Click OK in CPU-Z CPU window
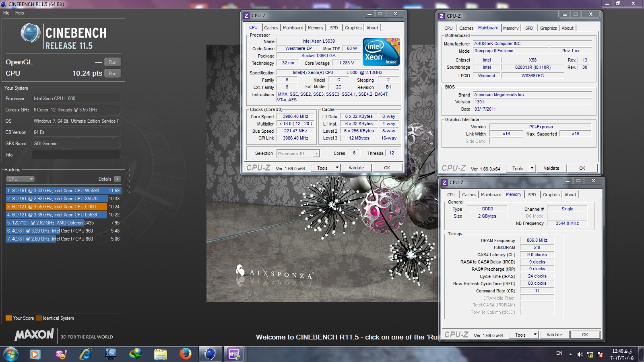This screenshot has width=644, height=362. pos(387,168)
